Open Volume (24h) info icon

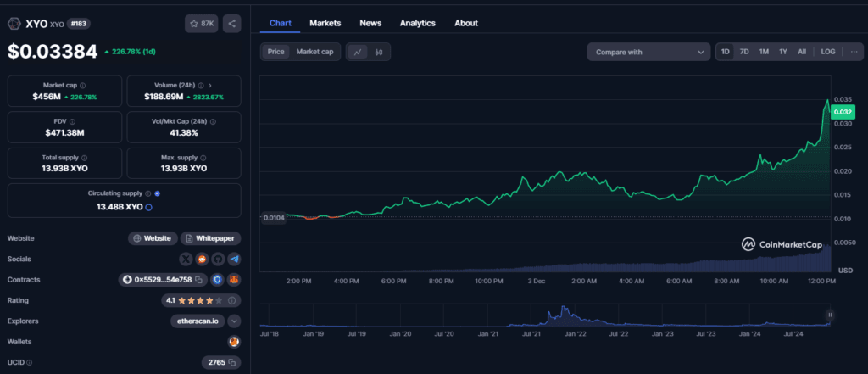tap(201, 86)
